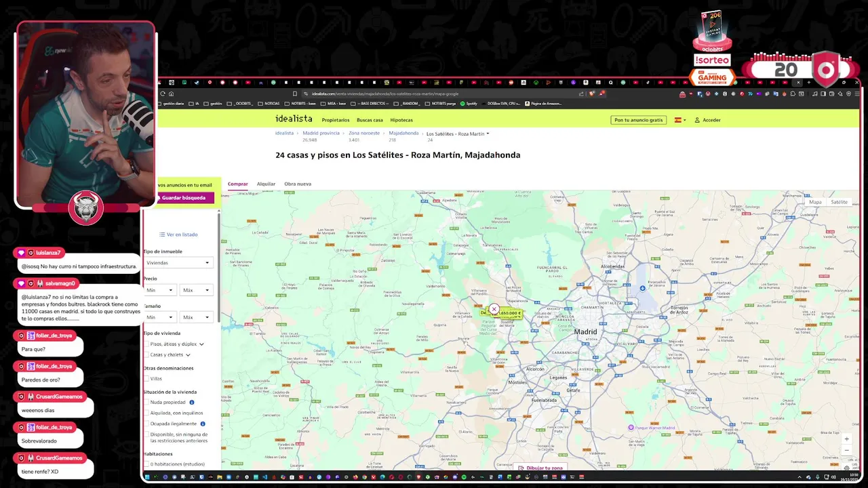Click the airport marker on the map

[x=642, y=288]
